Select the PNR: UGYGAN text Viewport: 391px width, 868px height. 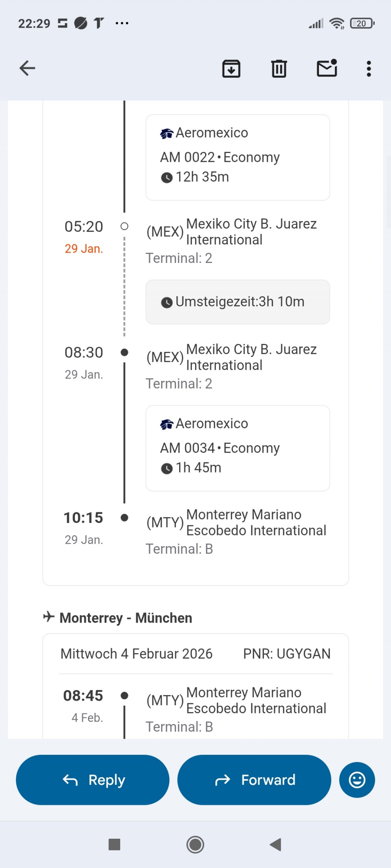point(287,654)
